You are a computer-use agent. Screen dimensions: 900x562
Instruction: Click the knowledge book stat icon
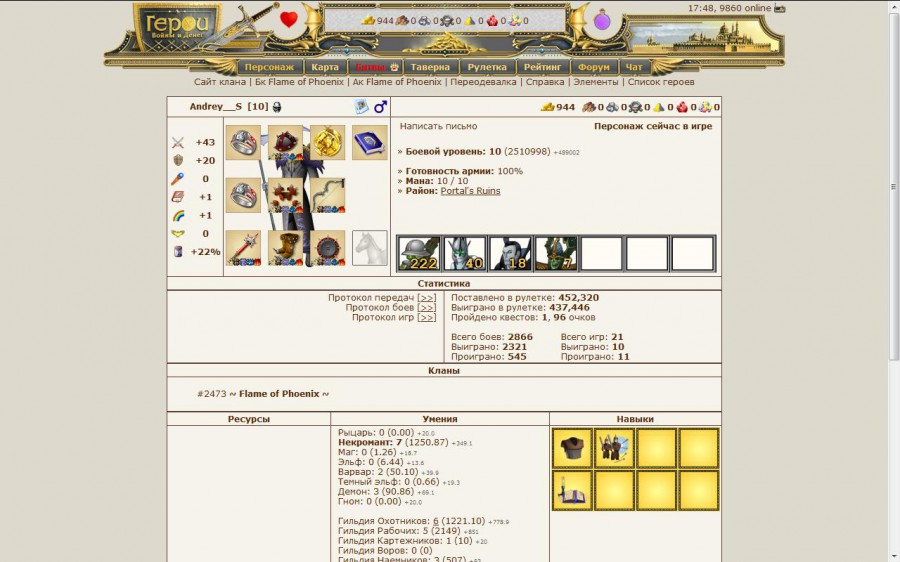pyautogui.click(x=178, y=197)
